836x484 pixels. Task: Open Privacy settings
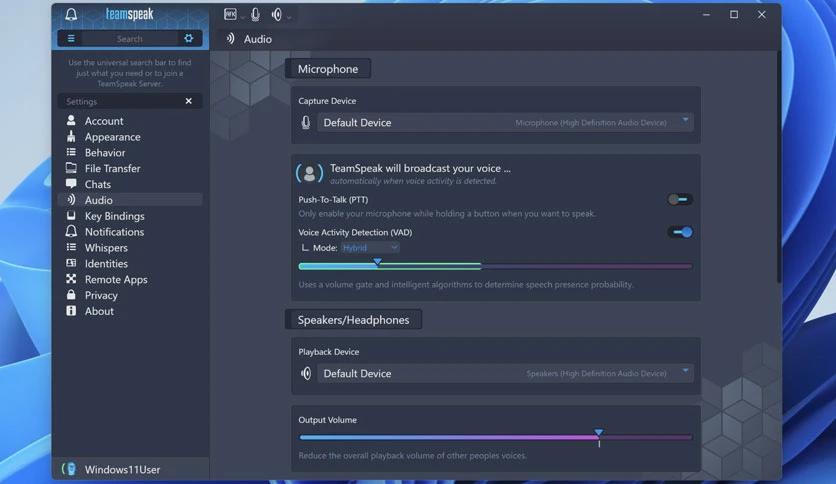click(101, 295)
